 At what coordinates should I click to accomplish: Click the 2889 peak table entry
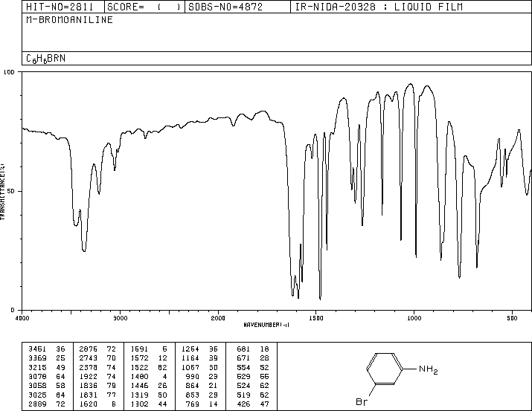(x=47, y=404)
